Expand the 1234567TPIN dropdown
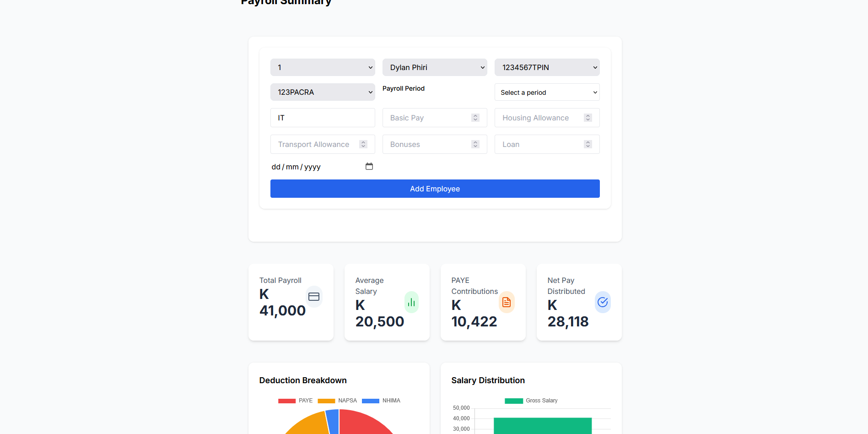868x434 pixels. [x=547, y=67]
